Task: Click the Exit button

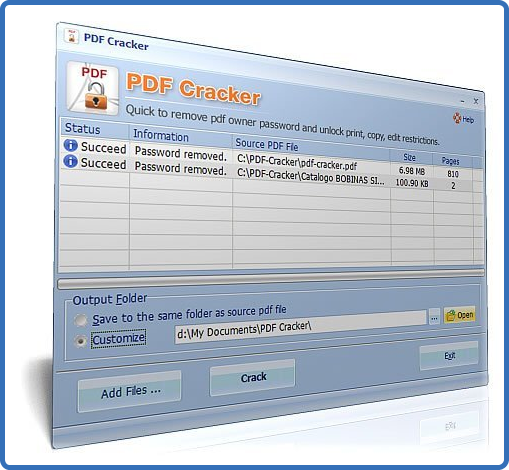Action: 449,356
